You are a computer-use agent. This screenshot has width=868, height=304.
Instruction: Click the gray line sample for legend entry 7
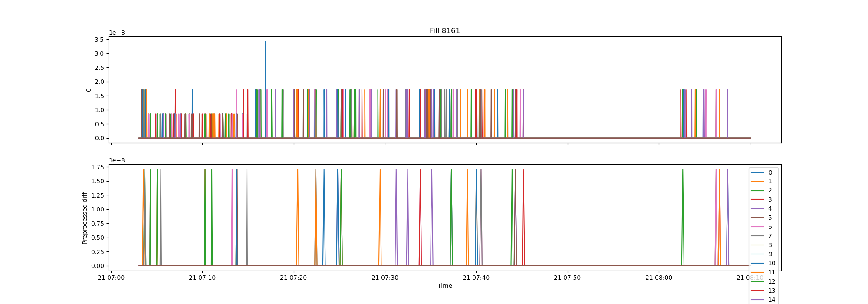pyautogui.click(x=757, y=236)
